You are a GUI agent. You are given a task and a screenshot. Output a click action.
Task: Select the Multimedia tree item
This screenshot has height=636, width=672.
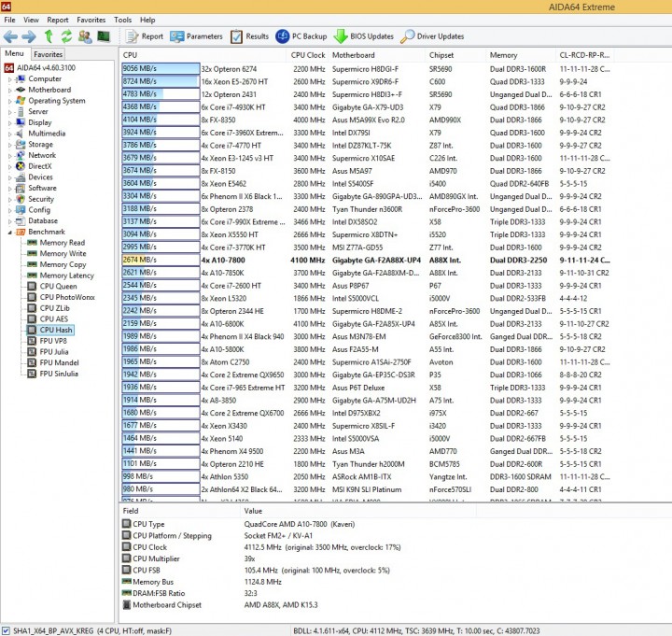[x=47, y=134]
